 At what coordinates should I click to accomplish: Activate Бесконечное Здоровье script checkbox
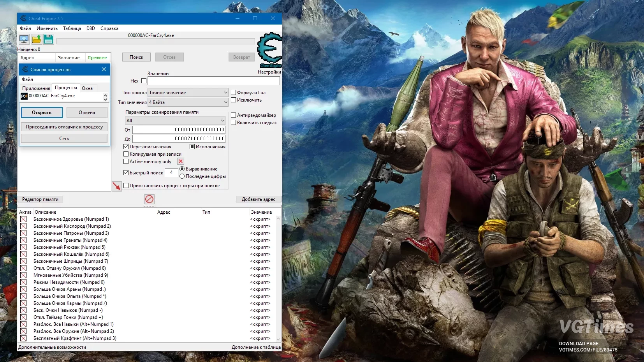click(x=23, y=219)
